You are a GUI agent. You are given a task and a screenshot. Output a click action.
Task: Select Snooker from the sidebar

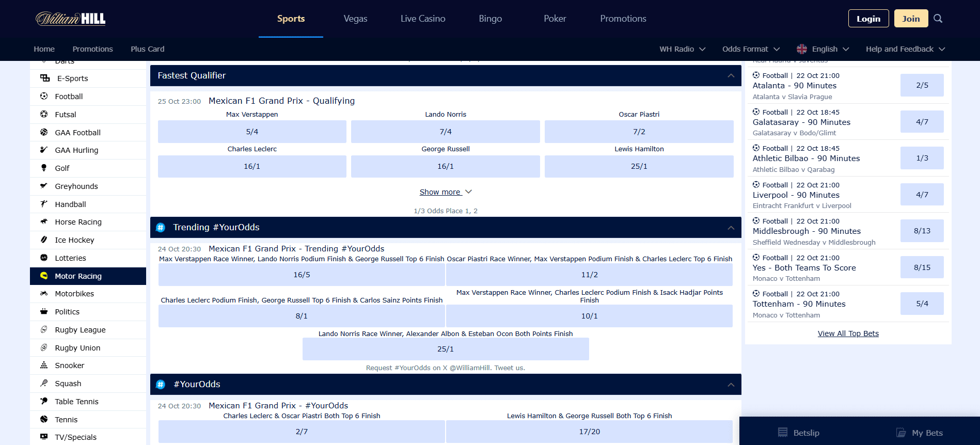(69, 365)
